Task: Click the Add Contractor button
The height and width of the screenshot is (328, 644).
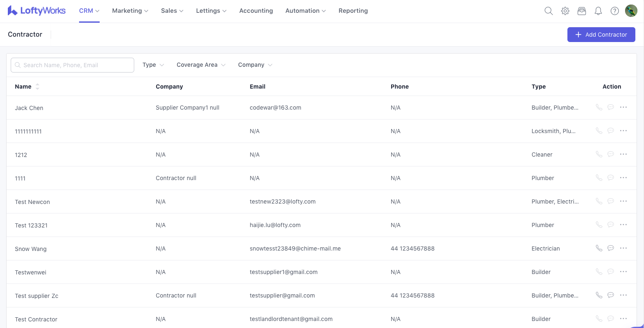Action: point(601,35)
